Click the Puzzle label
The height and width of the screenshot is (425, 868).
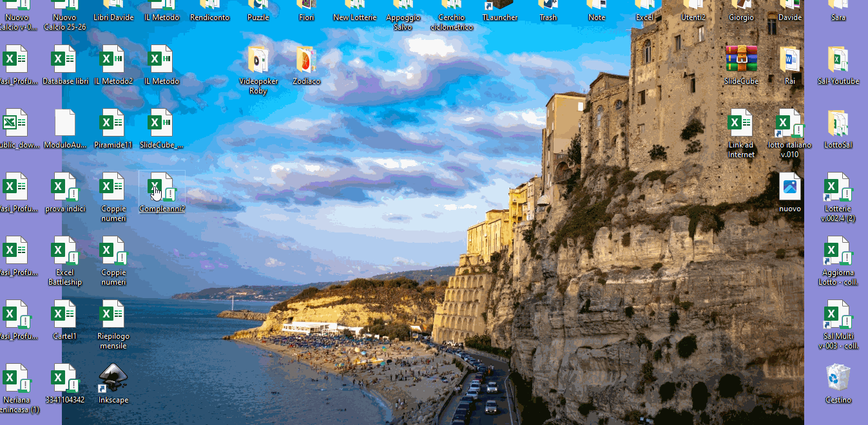(258, 17)
